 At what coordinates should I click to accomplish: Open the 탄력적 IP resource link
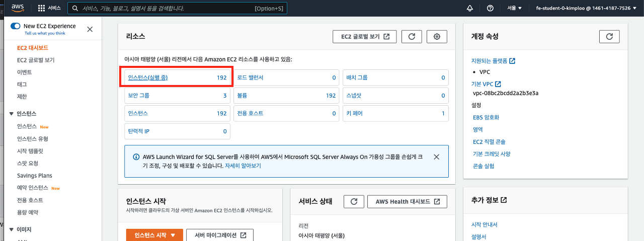click(139, 131)
